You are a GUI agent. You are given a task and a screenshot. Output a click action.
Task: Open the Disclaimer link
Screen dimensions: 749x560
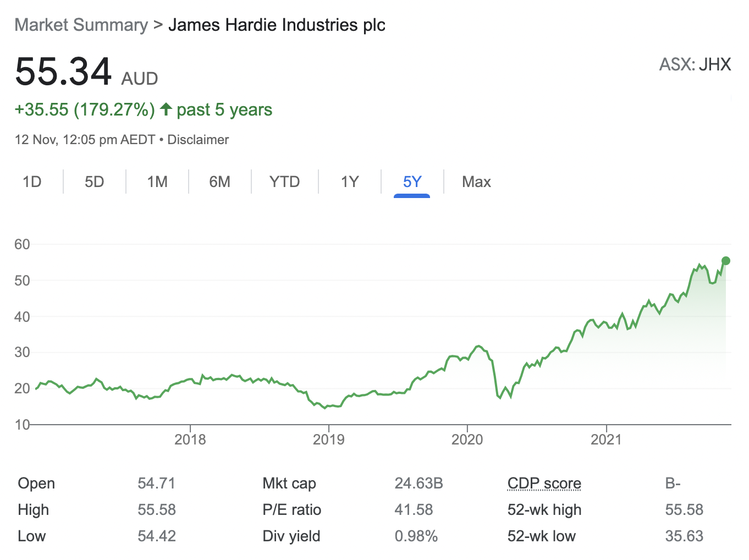(x=198, y=140)
